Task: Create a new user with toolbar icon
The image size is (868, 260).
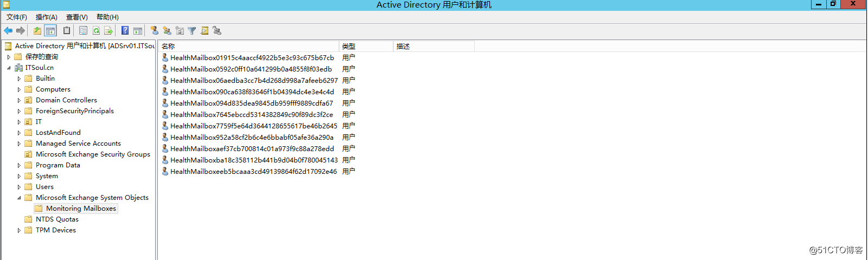Action: (x=155, y=31)
